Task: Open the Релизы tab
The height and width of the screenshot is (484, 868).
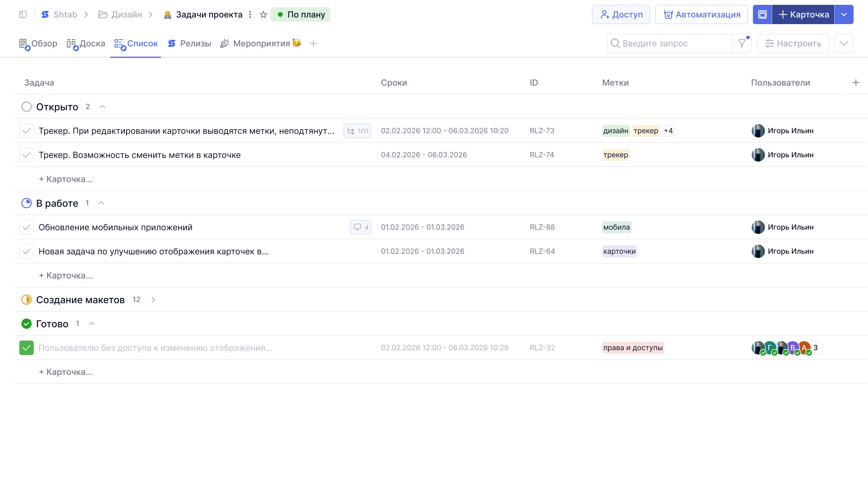Action: click(189, 43)
